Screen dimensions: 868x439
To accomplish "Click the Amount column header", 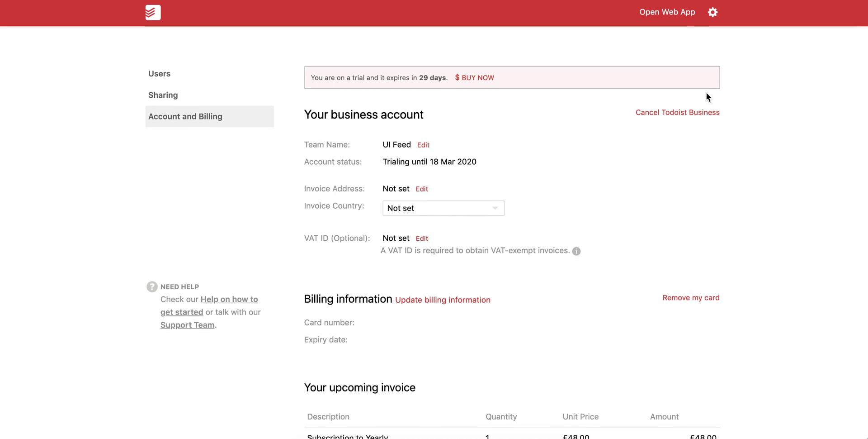I will (x=664, y=417).
